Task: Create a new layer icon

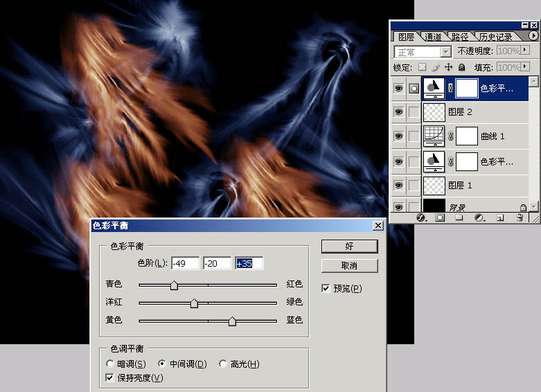Action: [x=500, y=217]
